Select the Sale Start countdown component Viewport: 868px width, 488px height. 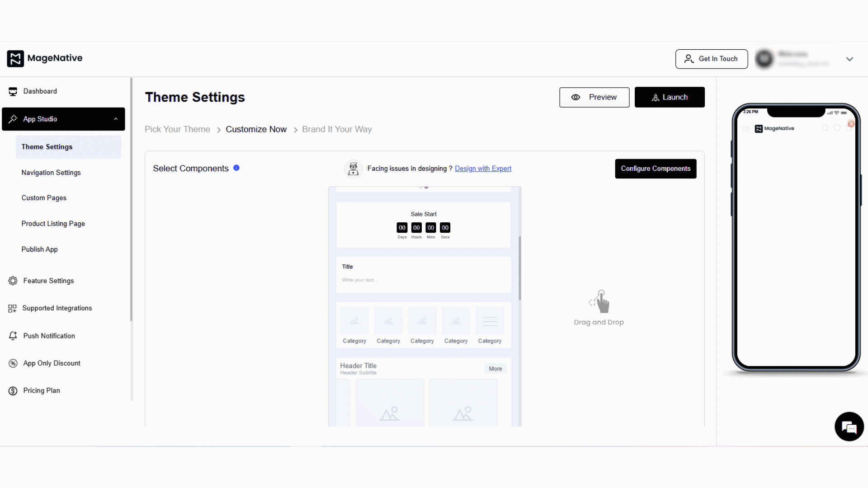pyautogui.click(x=424, y=225)
